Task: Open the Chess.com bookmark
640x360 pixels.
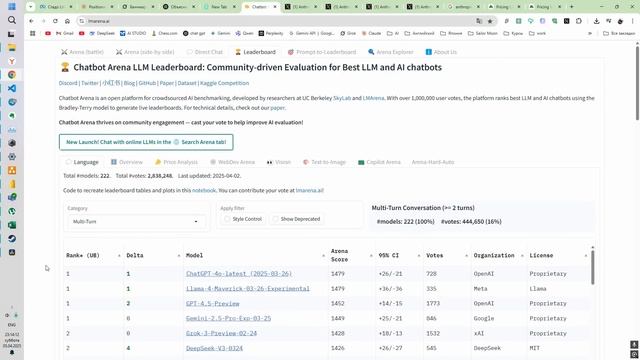Action: (164, 33)
